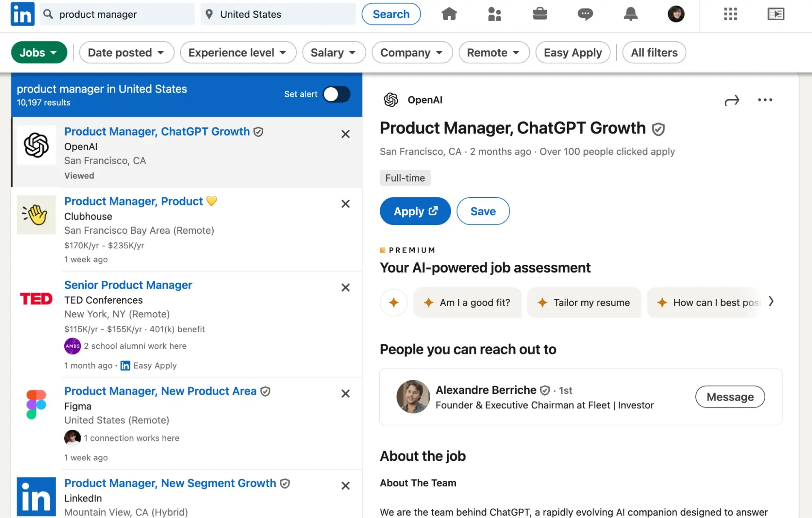Click Save button for ChatGPT Growth job
This screenshot has width=812, height=518.
coord(483,211)
